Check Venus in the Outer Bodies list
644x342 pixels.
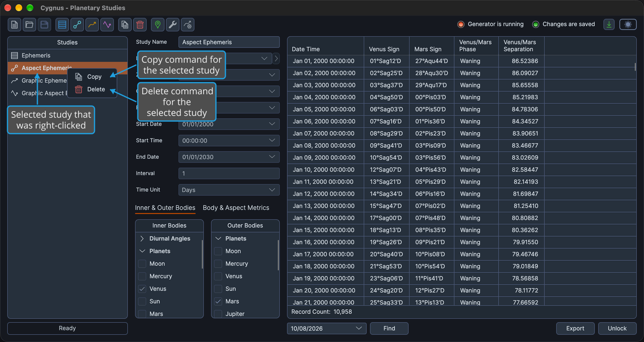pos(219,276)
